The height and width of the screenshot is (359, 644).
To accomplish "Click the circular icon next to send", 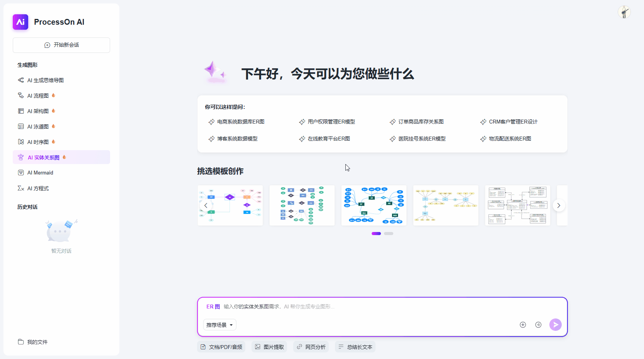I will [538, 325].
